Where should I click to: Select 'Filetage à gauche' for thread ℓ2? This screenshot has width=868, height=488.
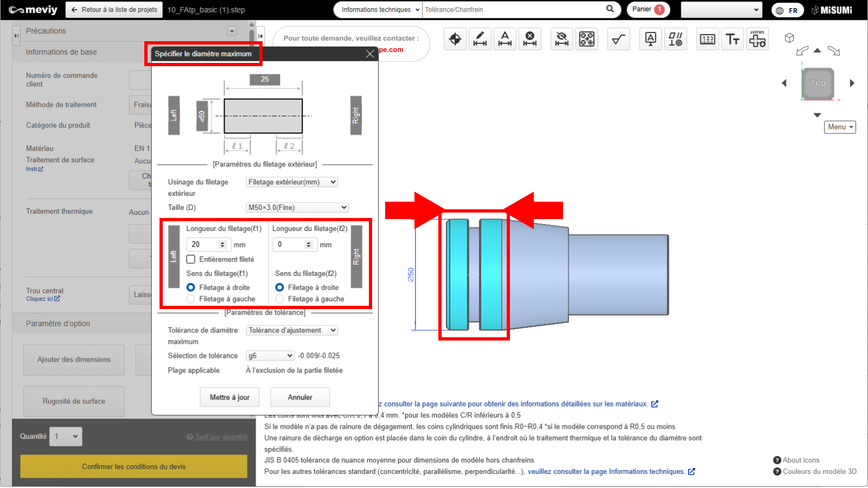279,299
